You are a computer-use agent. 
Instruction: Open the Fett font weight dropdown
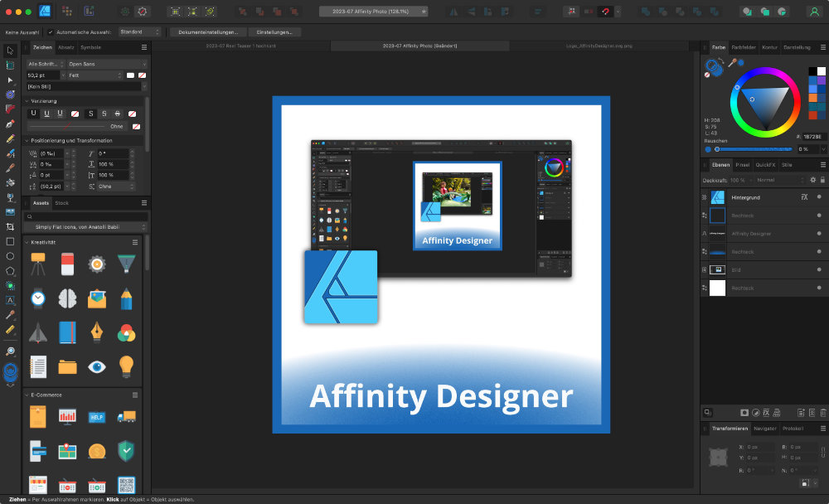[95, 75]
